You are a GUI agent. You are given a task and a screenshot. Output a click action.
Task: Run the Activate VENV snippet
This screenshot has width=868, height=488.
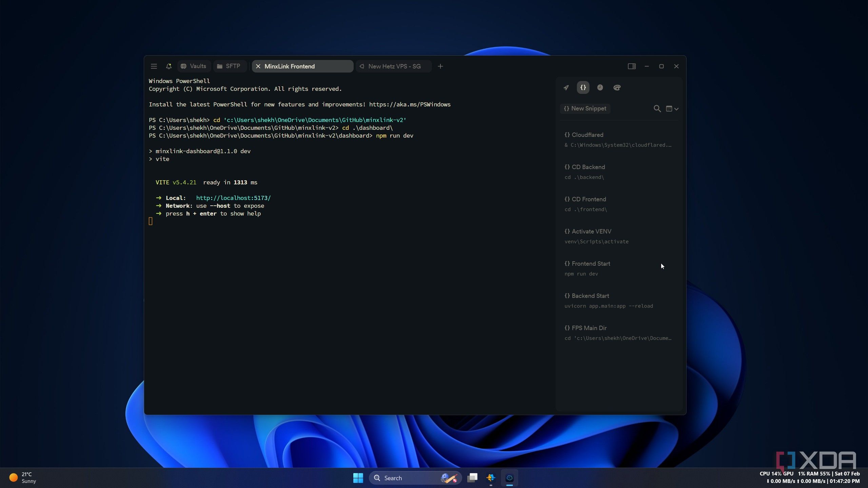618,236
